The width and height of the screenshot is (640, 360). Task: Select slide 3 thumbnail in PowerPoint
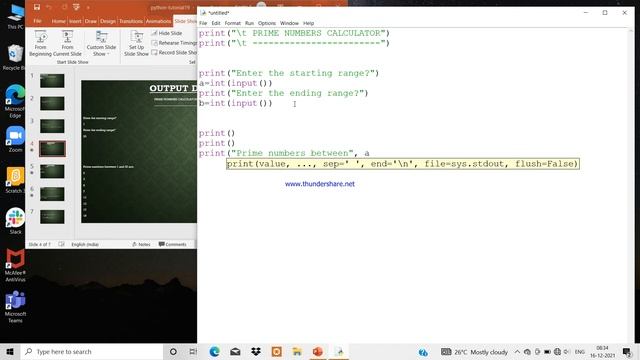click(52, 126)
